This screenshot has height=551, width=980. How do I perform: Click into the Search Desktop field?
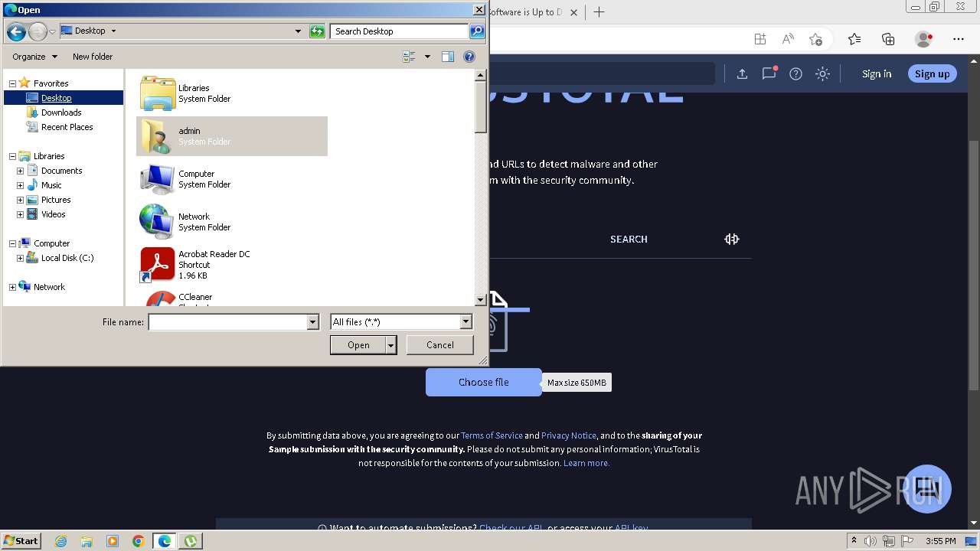click(400, 31)
